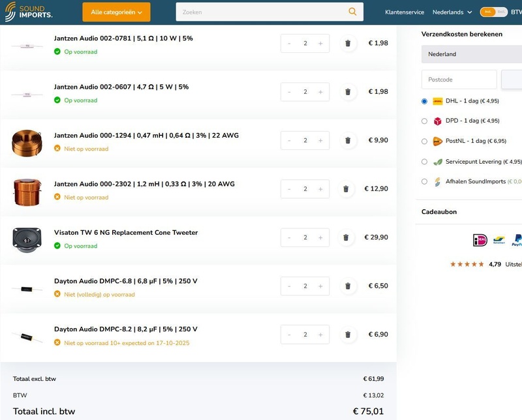
Task: Click the Jantzen 000-2302 coil thumbnail
Action: pos(27,192)
